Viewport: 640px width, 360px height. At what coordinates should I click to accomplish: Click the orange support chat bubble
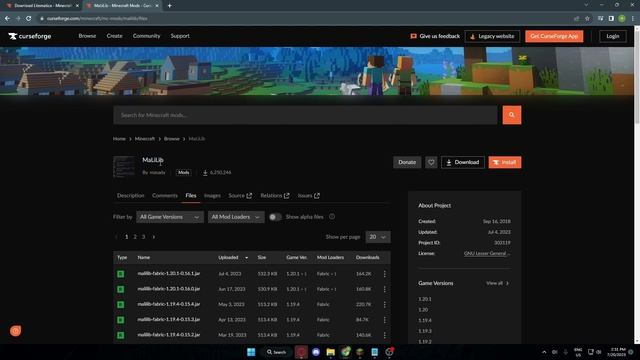pyautogui.click(x=16, y=331)
